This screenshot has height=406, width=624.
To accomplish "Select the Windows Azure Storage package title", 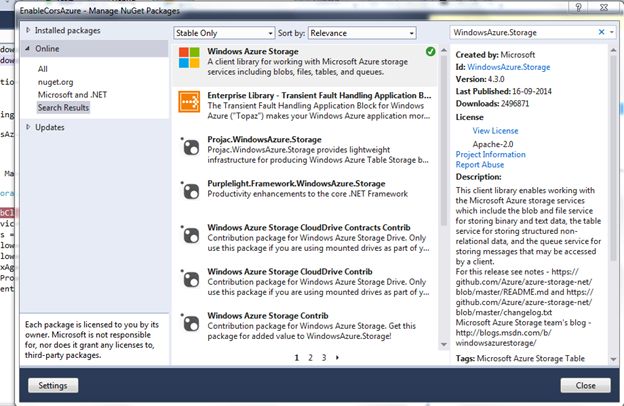I will [253, 51].
